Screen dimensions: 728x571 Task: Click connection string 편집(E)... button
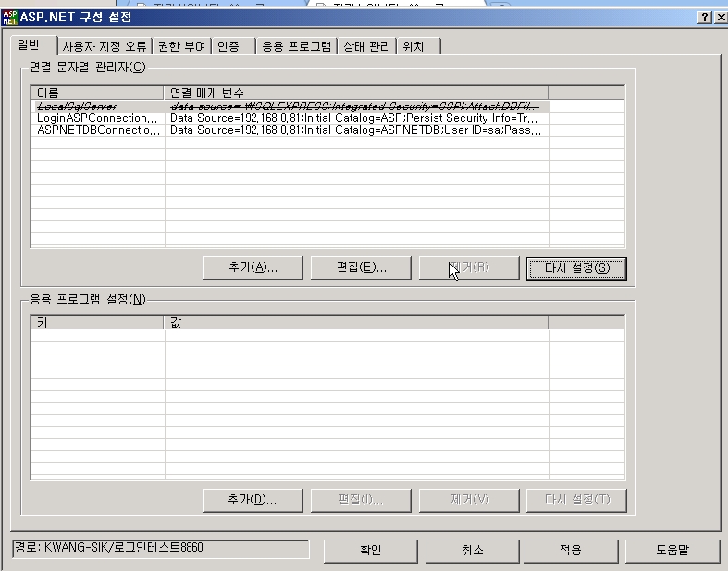coord(361,268)
